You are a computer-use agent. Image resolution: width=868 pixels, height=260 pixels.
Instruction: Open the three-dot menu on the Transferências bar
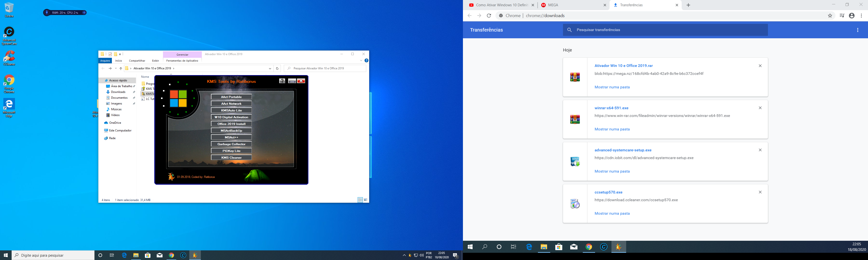858,30
